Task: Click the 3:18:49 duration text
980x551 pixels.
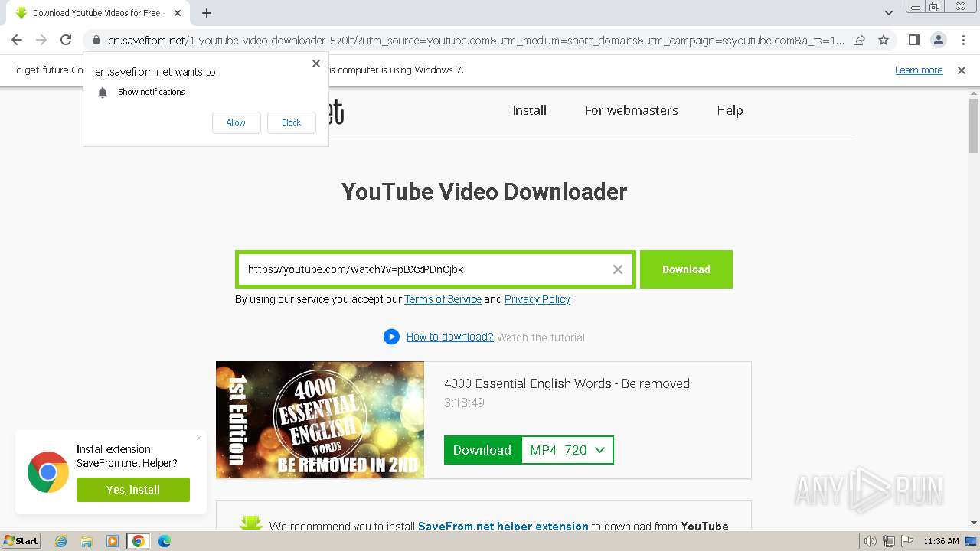Action: tap(464, 403)
